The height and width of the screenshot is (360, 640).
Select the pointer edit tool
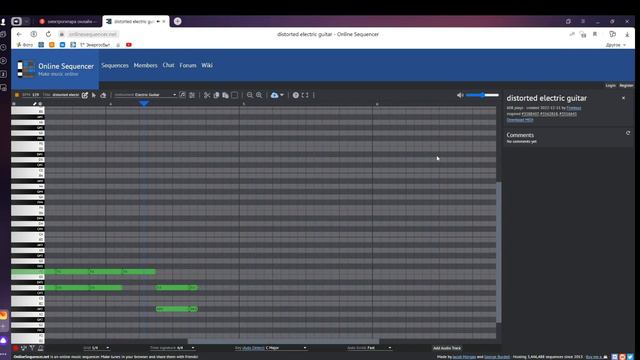point(94,95)
